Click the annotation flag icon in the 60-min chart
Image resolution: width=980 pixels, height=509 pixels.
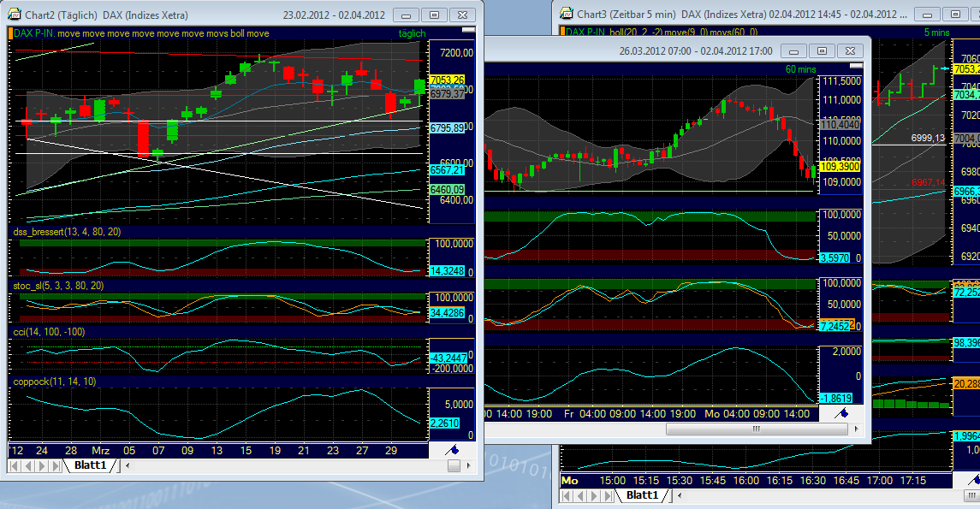pyautogui.click(x=841, y=411)
